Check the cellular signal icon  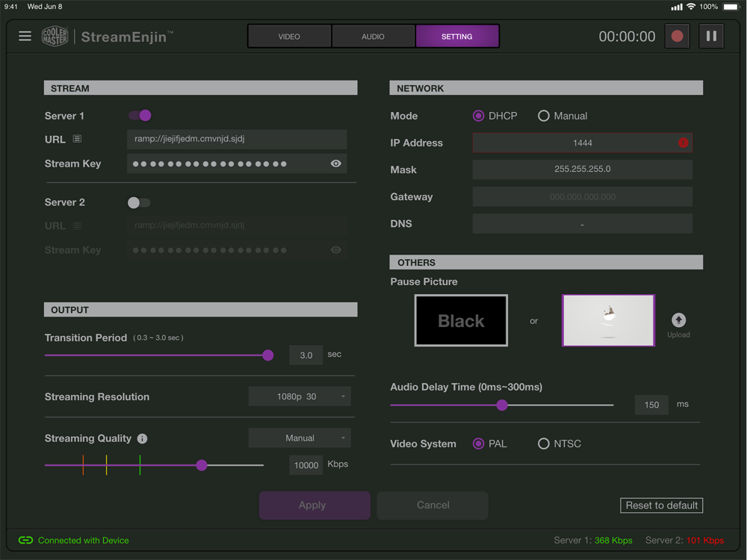coord(677,7)
